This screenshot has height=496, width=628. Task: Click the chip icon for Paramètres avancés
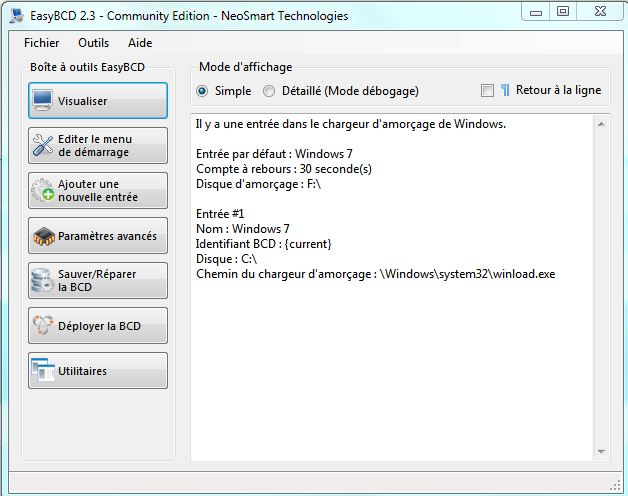(x=44, y=236)
